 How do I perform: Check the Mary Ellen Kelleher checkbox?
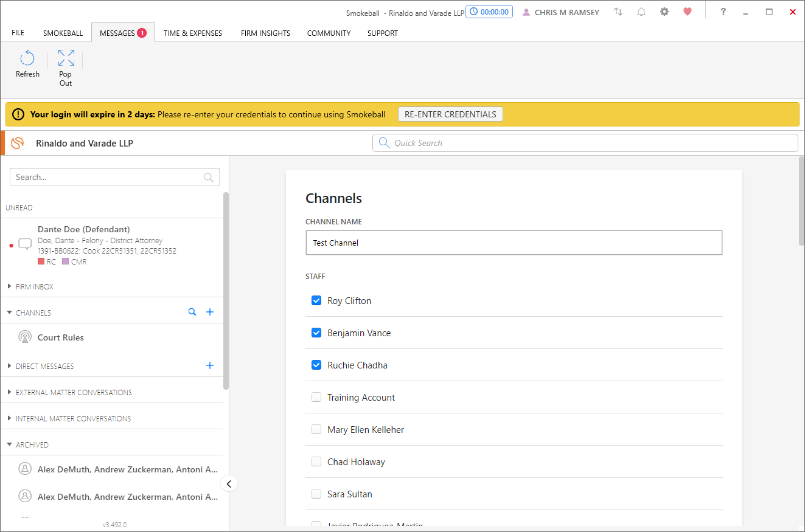pos(316,429)
